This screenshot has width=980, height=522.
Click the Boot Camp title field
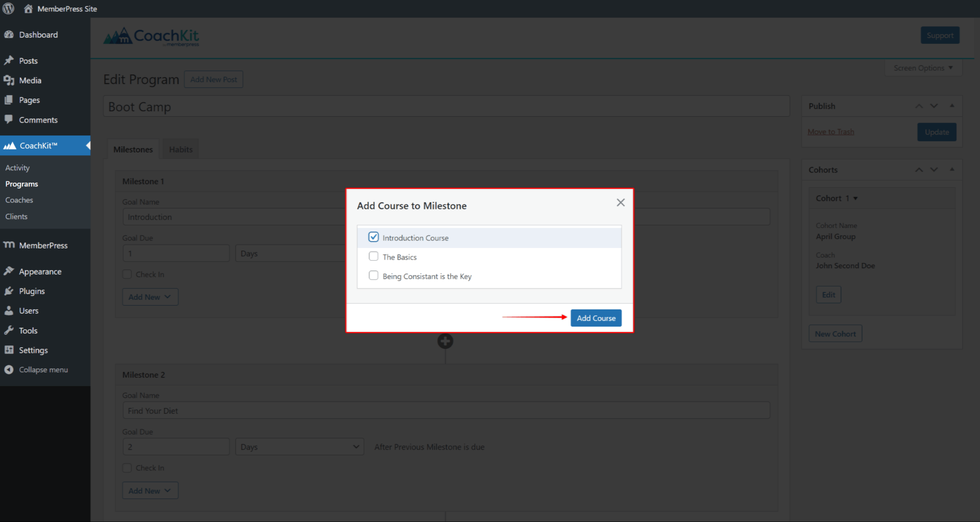coord(446,107)
